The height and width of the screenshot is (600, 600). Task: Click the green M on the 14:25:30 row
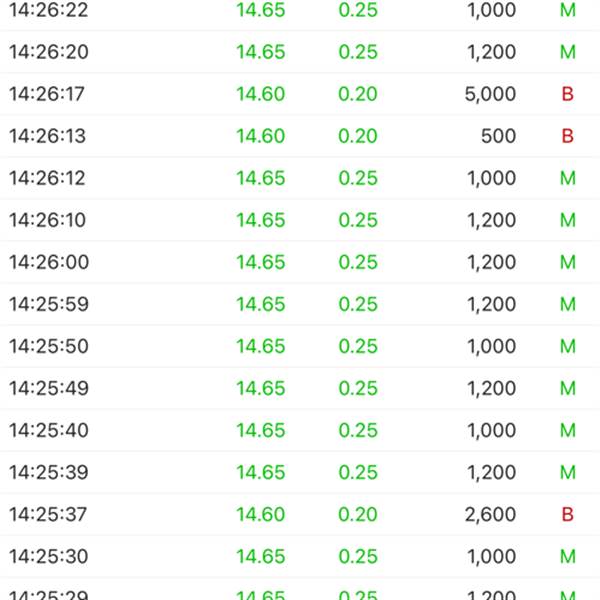568,556
